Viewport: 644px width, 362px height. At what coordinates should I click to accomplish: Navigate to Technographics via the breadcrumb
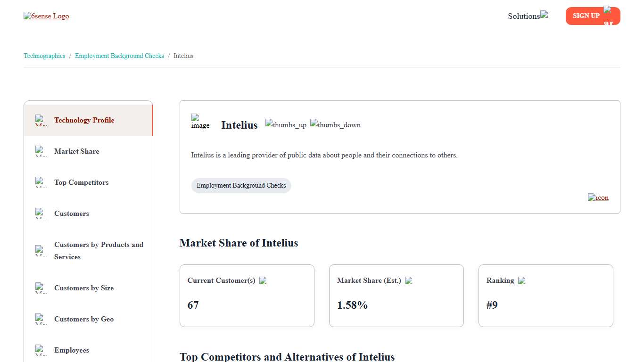(44, 56)
